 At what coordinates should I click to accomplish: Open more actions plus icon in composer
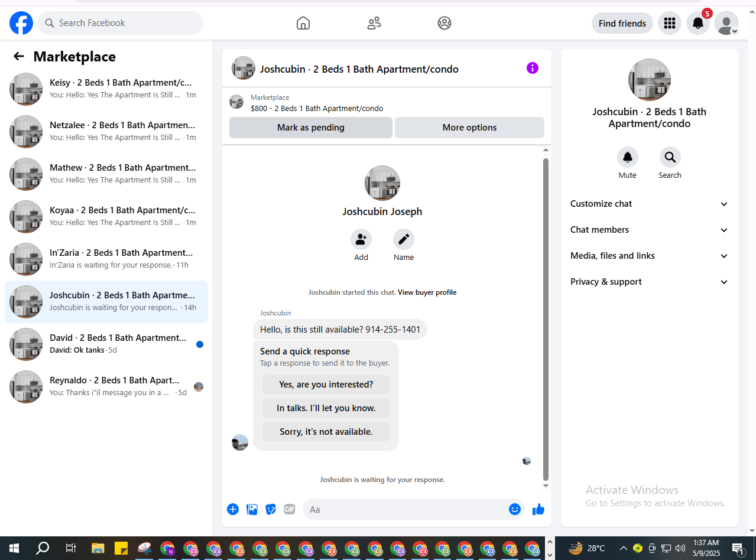coord(233,509)
